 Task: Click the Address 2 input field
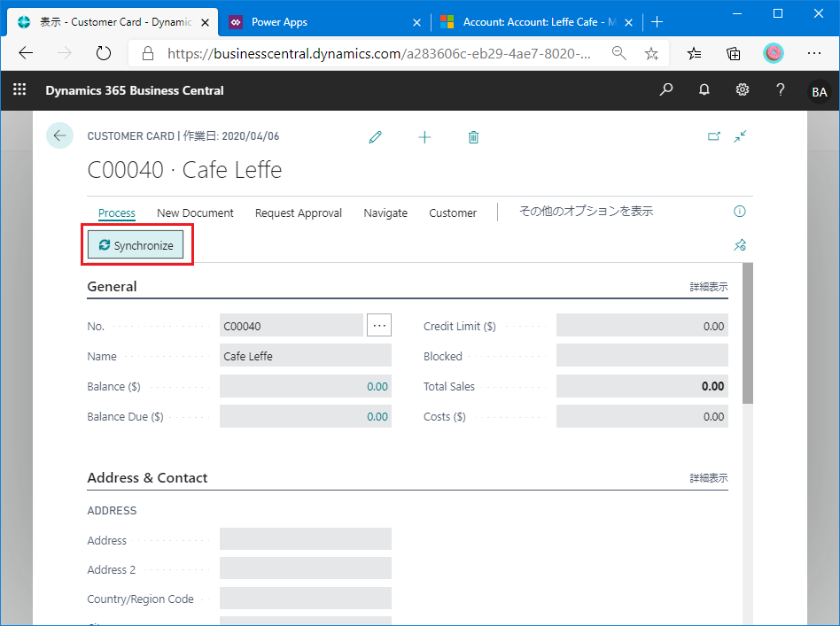tap(306, 568)
